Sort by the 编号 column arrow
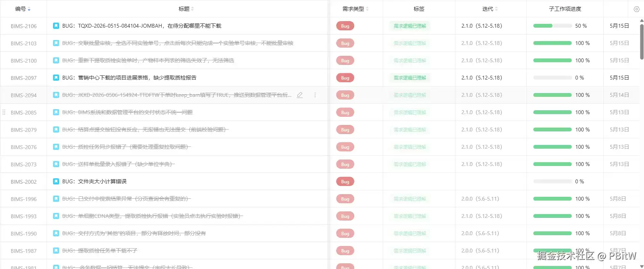Image resolution: width=644 pixels, height=269 pixels. point(29,9)
